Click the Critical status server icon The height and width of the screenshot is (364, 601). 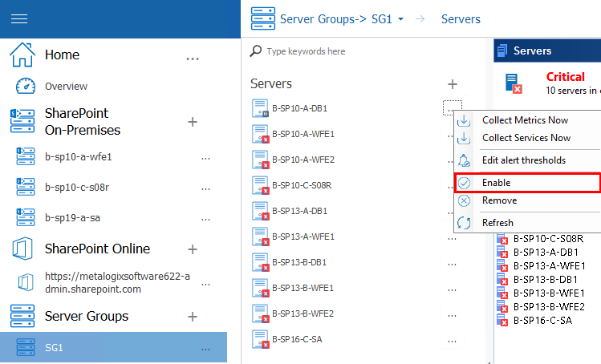(x=514, y=83)
